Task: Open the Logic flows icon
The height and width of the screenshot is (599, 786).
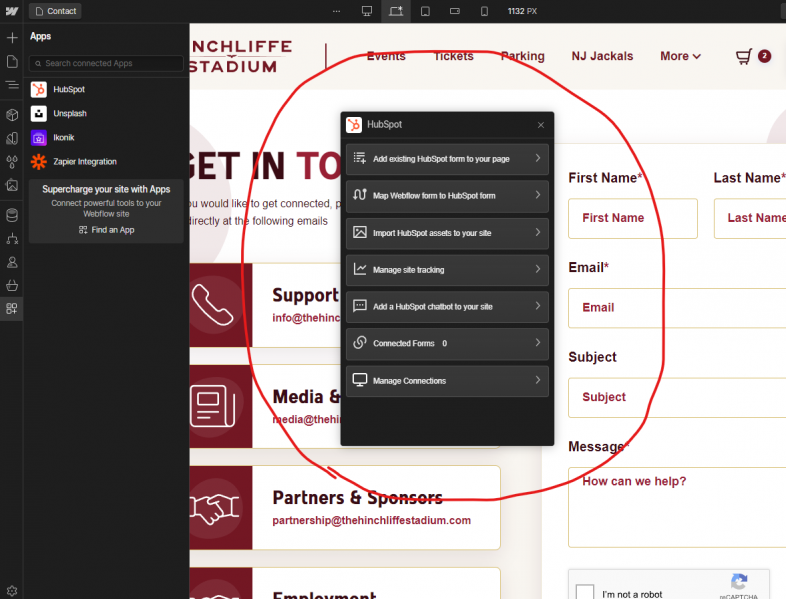Action: (x=12, y=239)
